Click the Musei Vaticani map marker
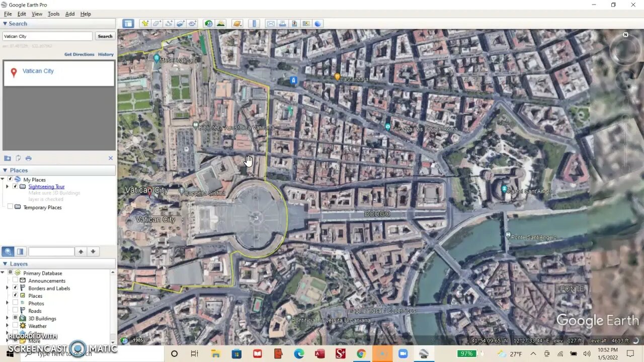The height and width of the screenshot is (362, 644). coord(156,58)
